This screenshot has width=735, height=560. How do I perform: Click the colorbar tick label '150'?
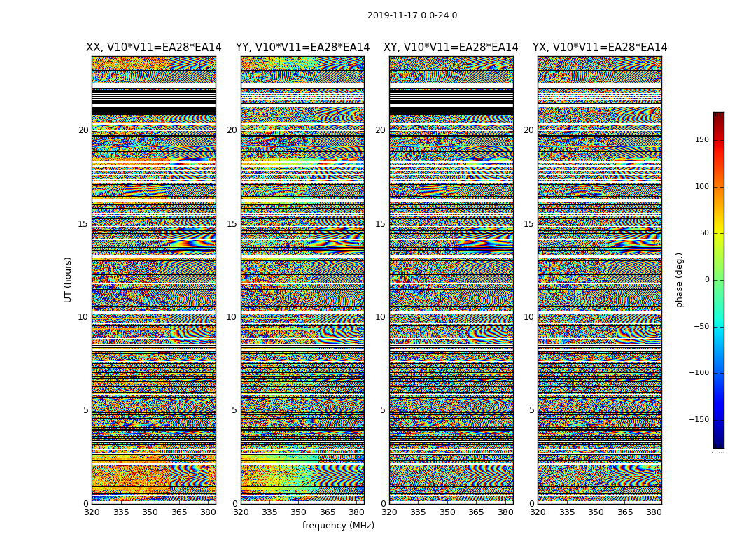(x=701, y=139)
